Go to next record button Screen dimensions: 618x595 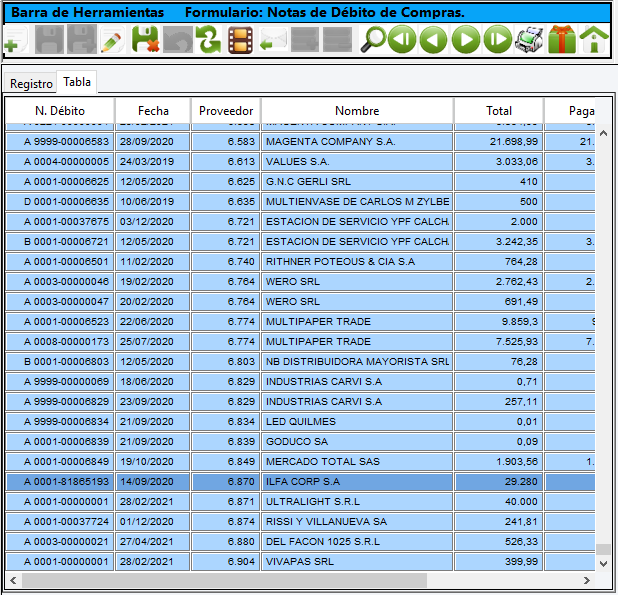[x=465, y=40]
